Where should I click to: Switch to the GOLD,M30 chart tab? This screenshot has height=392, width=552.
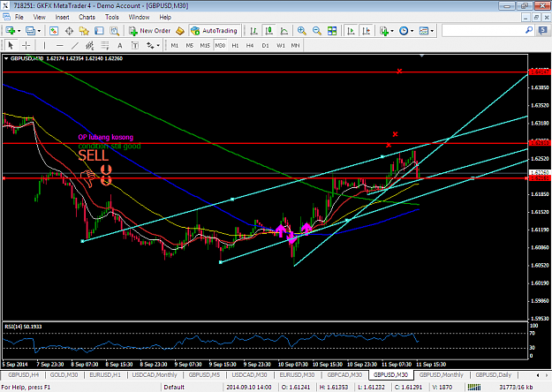coord(64,374)
